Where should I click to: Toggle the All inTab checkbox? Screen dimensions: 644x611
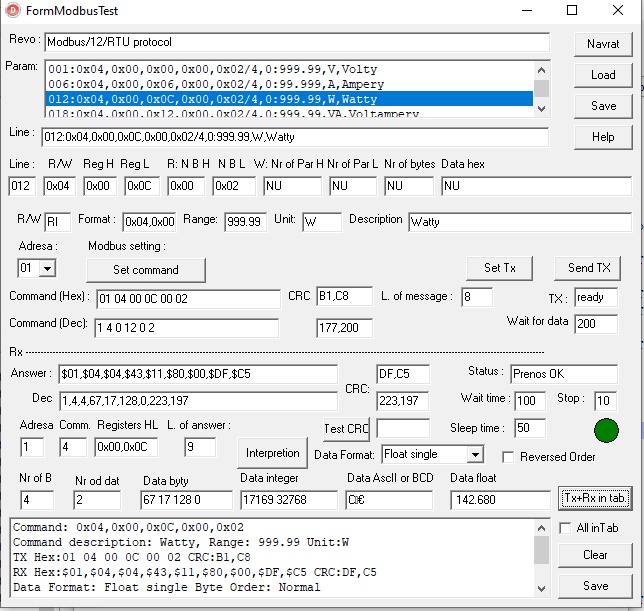pos(568,527)
